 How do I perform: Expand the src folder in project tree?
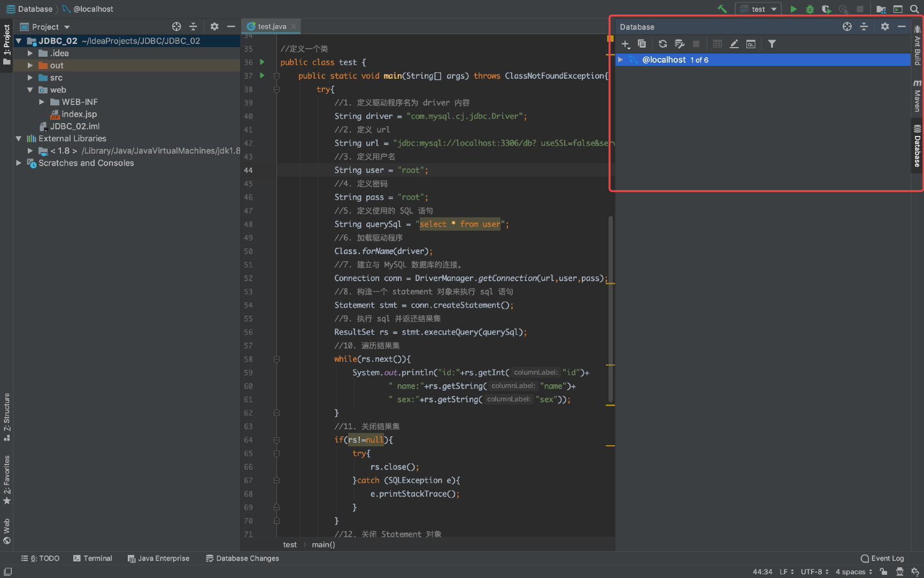point(30,78)
